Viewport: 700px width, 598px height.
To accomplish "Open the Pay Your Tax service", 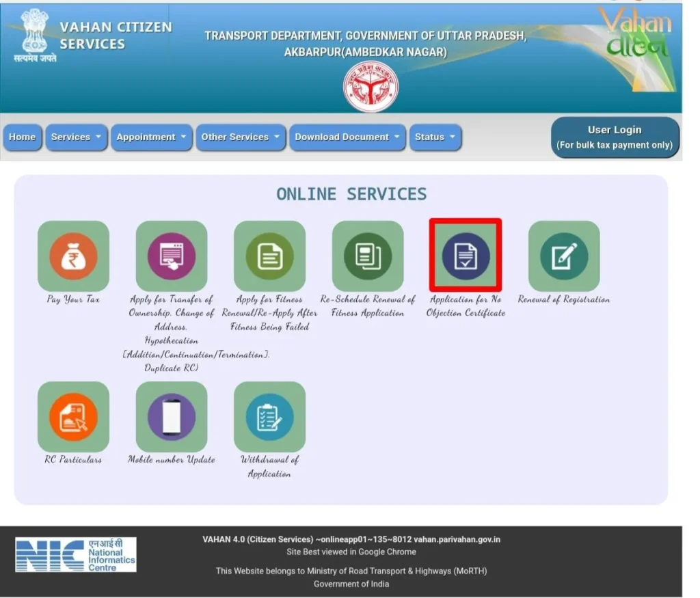I will pos(73,256).
